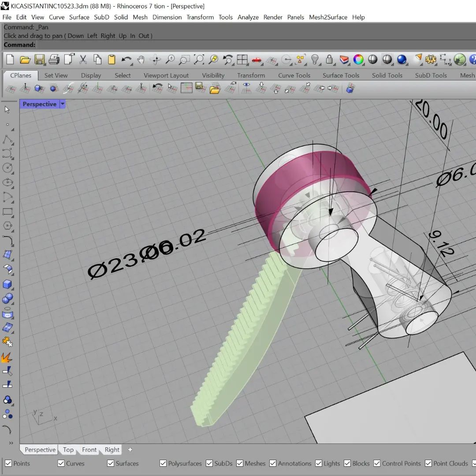
Task: Click the Undo arrow icon
Action: coord(126,59)
